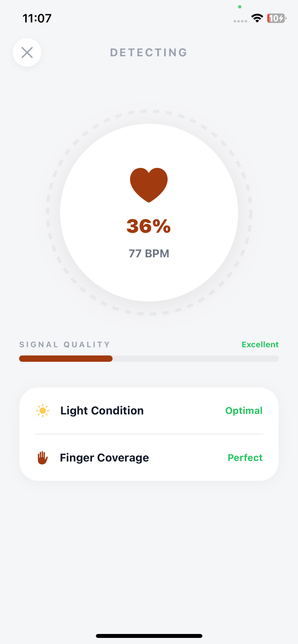Tap the yellow sun icon
This screenshot has width=298, height=644.
pos(42,410)
